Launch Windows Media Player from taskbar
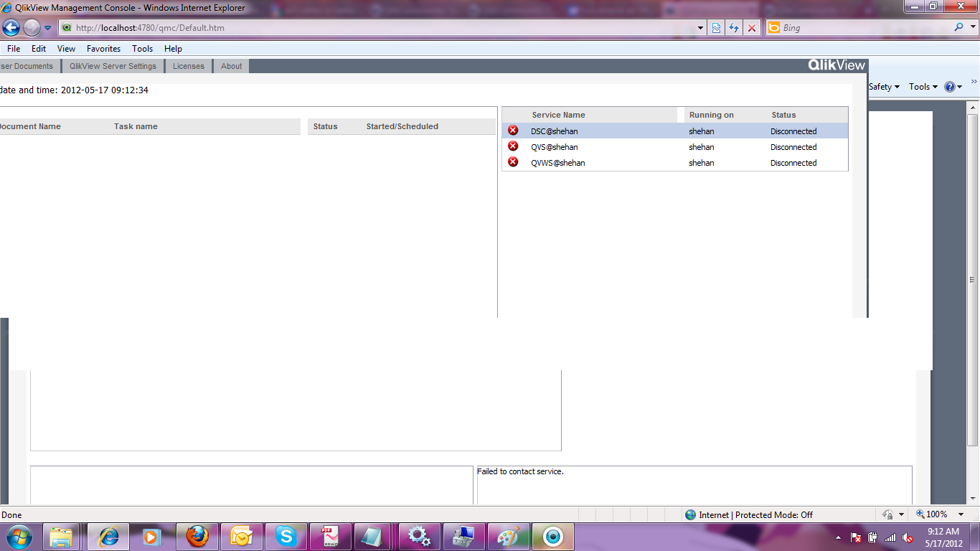Viewport: 980px width, 551px height. click(151, 537)
